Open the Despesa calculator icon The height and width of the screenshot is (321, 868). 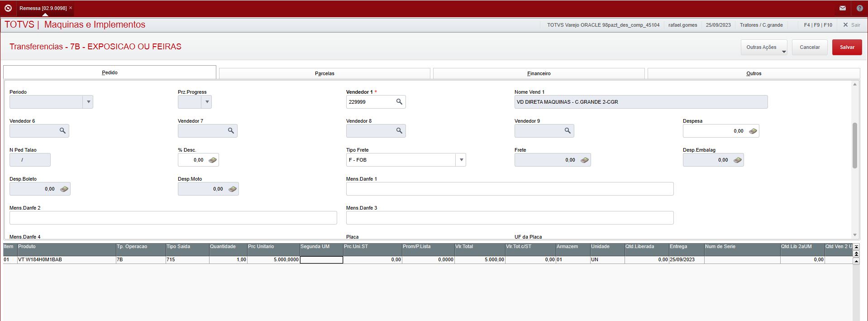click(753, 131)
